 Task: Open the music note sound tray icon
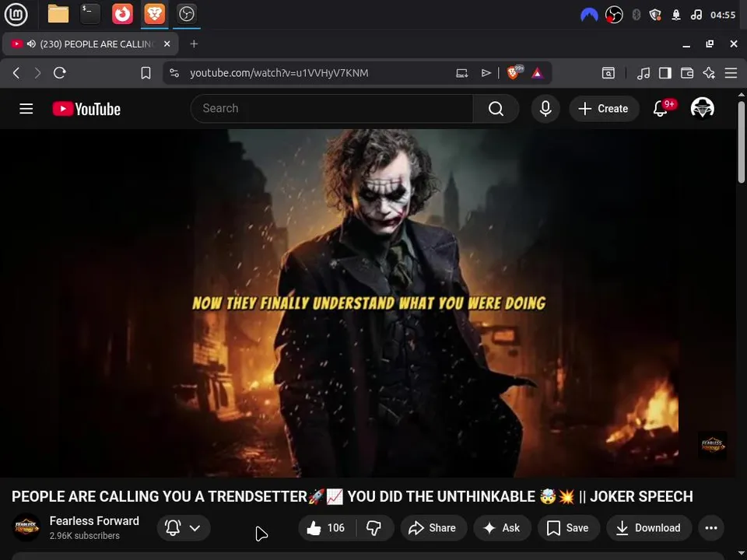pyautogui.click(x=696, y=15)
